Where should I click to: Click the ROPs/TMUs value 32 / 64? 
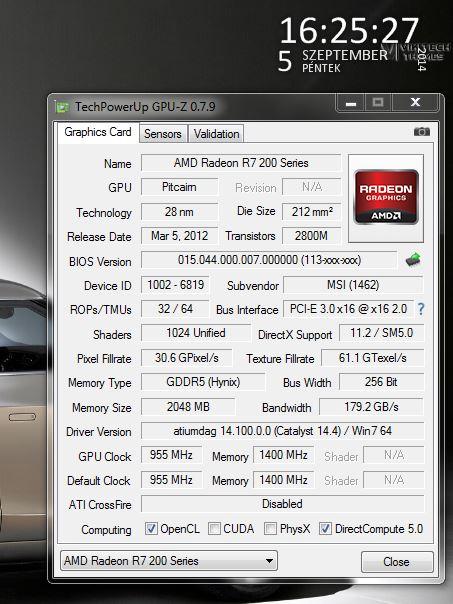(x=175, y=309)
